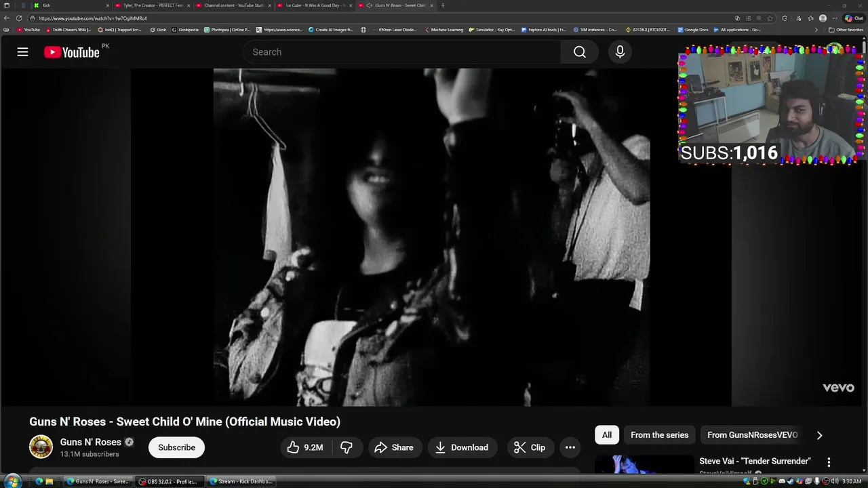Click inside the YouTube search box

(x=402, y=52)
